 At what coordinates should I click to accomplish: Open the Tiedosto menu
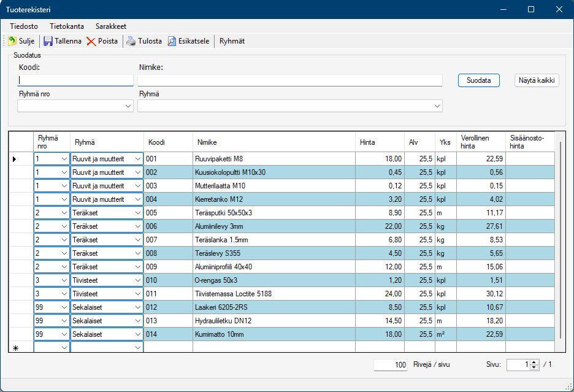[x=24, y=26]
